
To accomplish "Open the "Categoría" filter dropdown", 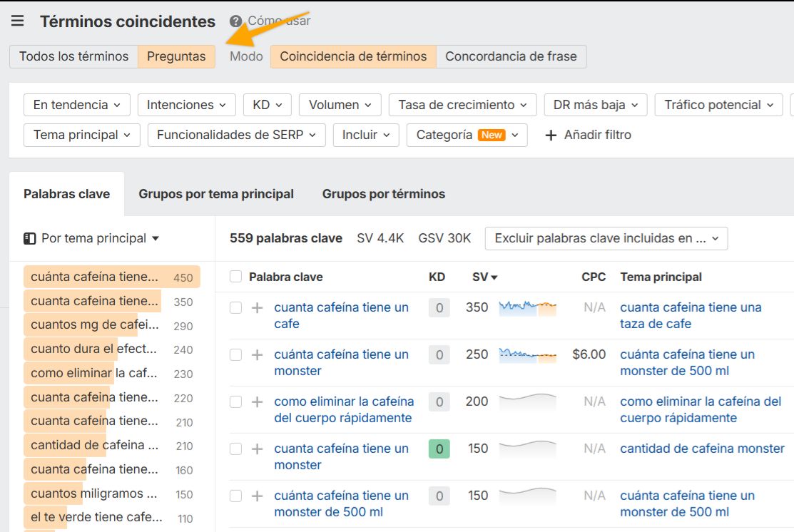I will tap(467, 135).
